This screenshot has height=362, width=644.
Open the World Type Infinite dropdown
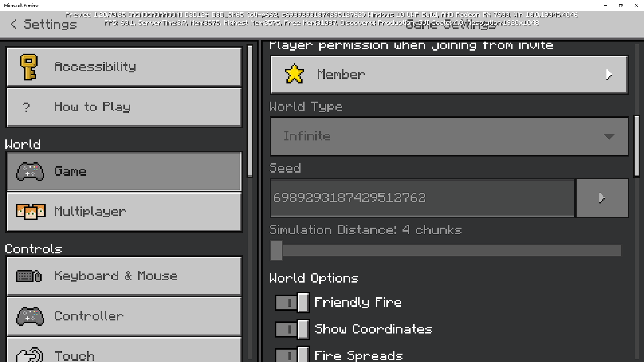coord(449,136)
